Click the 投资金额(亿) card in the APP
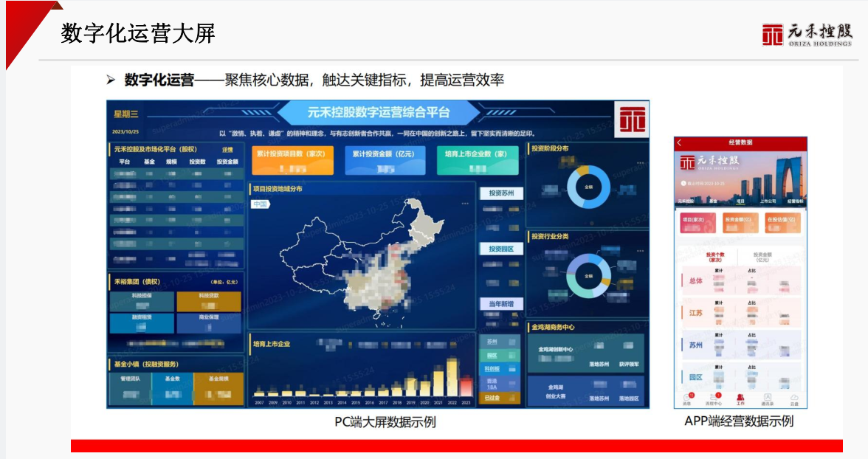 click(x=740, y=223)
